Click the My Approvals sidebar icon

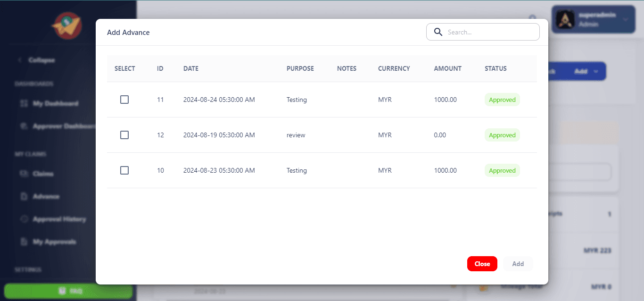point(24,242)
